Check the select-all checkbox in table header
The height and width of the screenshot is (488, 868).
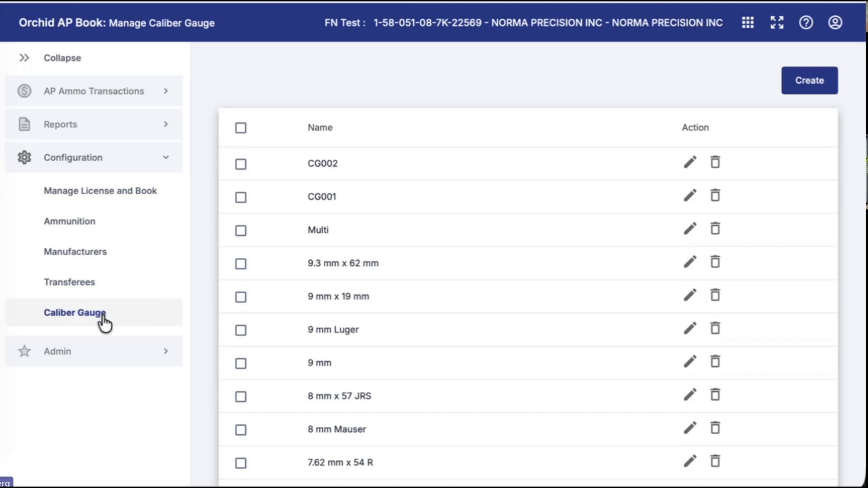tap(241, 128)
